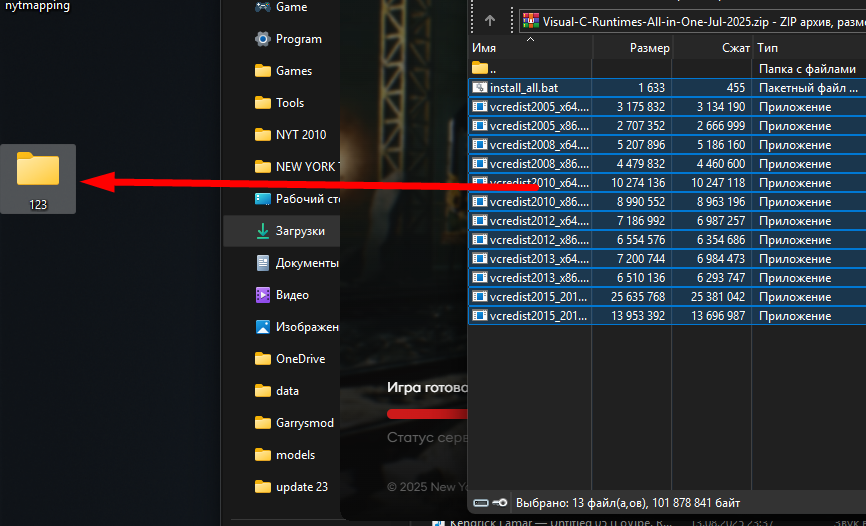Click the key password icon in status bar
Screen dimensions: 866x526
coord(499,502)
